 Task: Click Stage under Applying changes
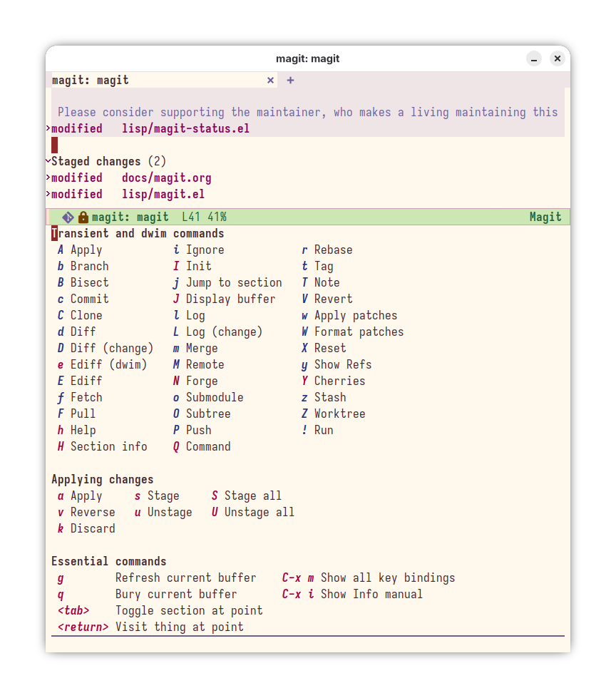(x=157, y=496)
